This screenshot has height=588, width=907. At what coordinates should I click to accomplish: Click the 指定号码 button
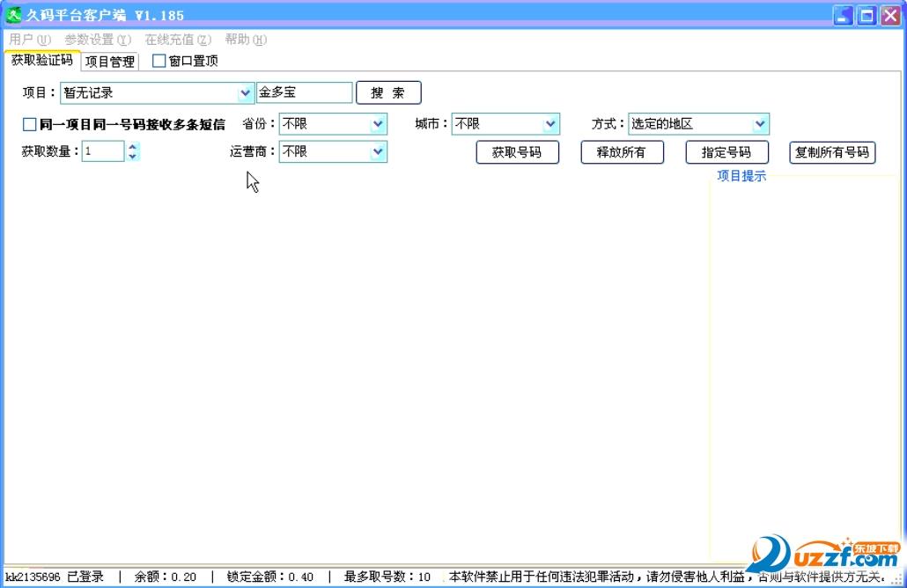[x=726, y=151]
